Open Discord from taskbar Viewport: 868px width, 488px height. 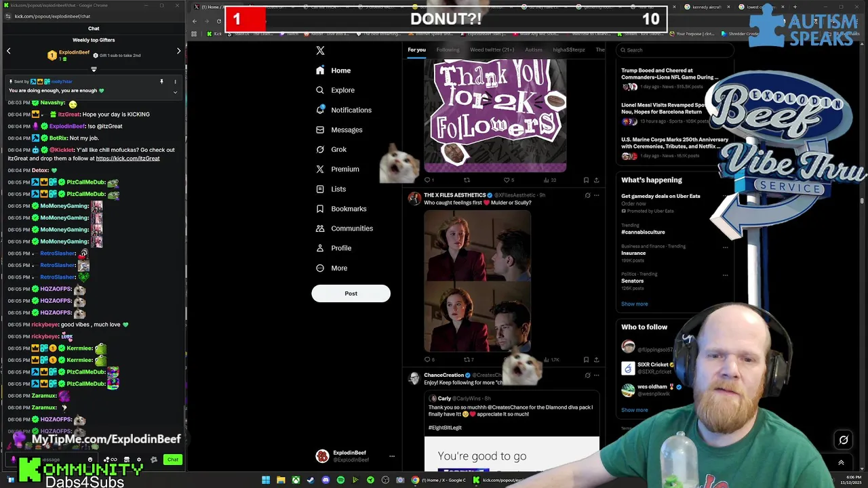(325, 480)
